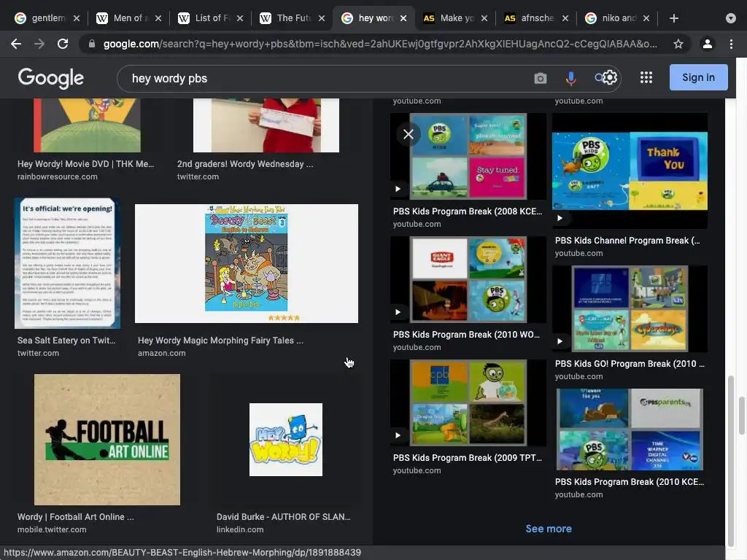
Task: Click amazon.com source text
Action: (161, 354)
